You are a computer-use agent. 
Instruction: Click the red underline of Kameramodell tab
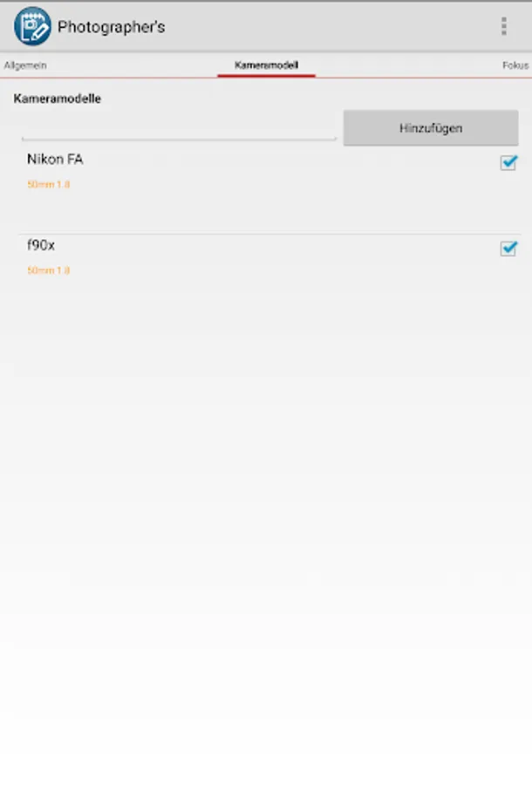tap(266, 76)
